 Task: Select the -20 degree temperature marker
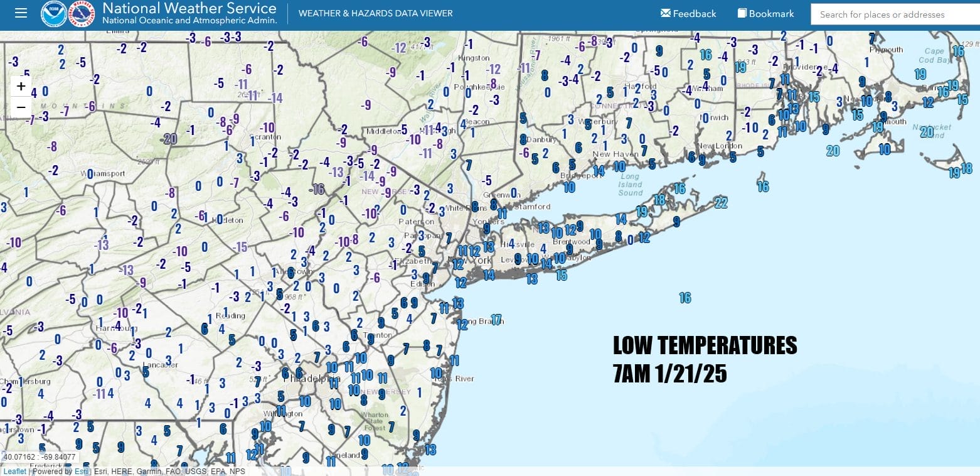click(x=169, y=139)
